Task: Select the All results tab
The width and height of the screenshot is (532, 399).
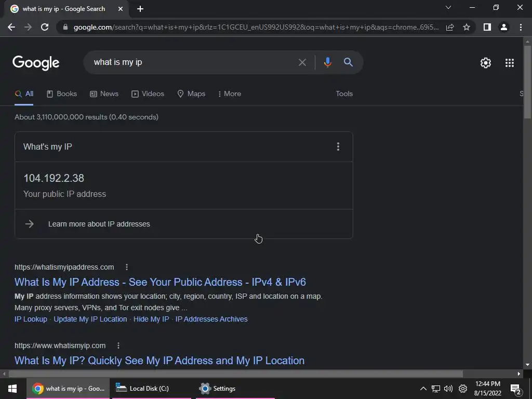Action: [x=24, y=94]
